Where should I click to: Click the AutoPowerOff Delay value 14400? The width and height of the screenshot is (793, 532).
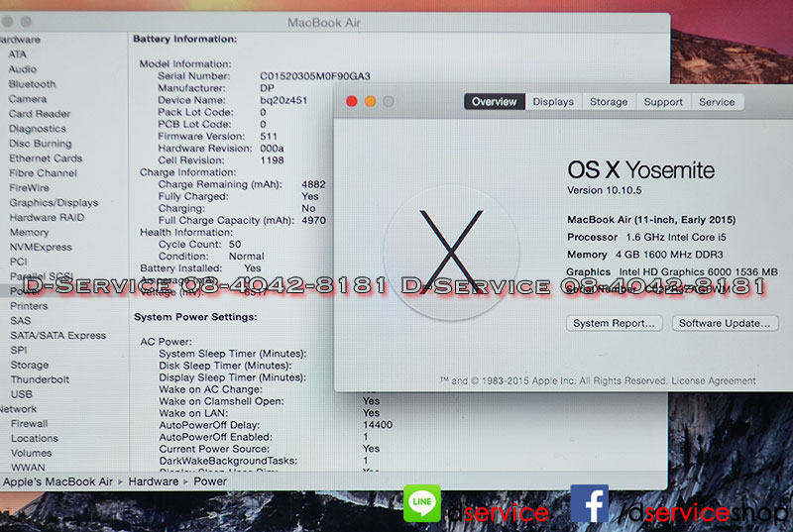(x=378, y=425)
